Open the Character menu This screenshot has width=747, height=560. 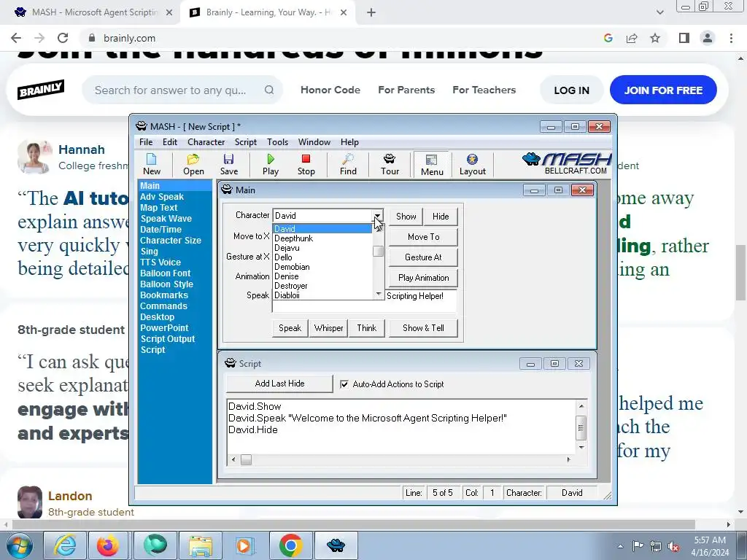(x=206, y=142)
